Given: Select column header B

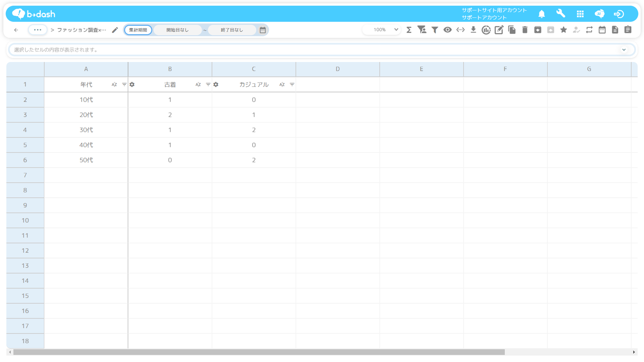Looking at the screenshot, I should tap(170, 69).
